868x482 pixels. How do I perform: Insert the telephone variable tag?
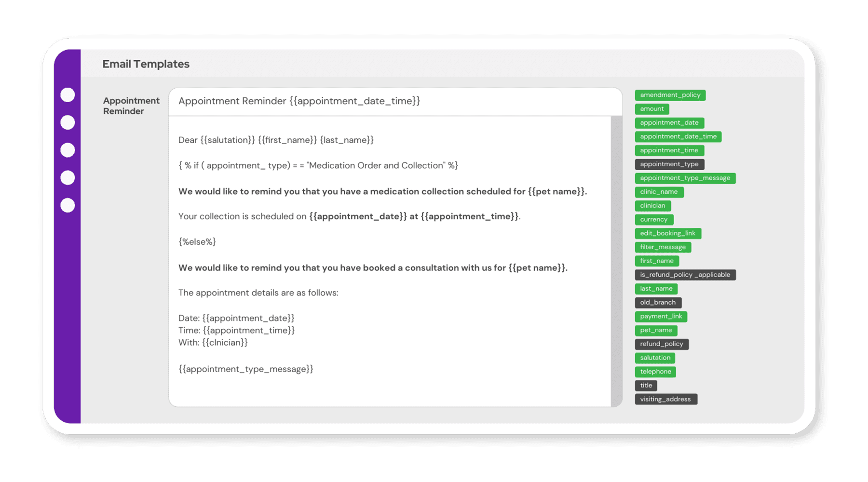tap(655, 372)
